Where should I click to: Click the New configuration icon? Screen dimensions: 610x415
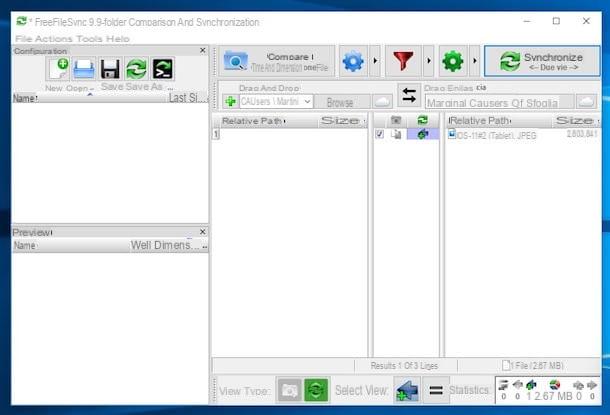[x=58, y=69]
